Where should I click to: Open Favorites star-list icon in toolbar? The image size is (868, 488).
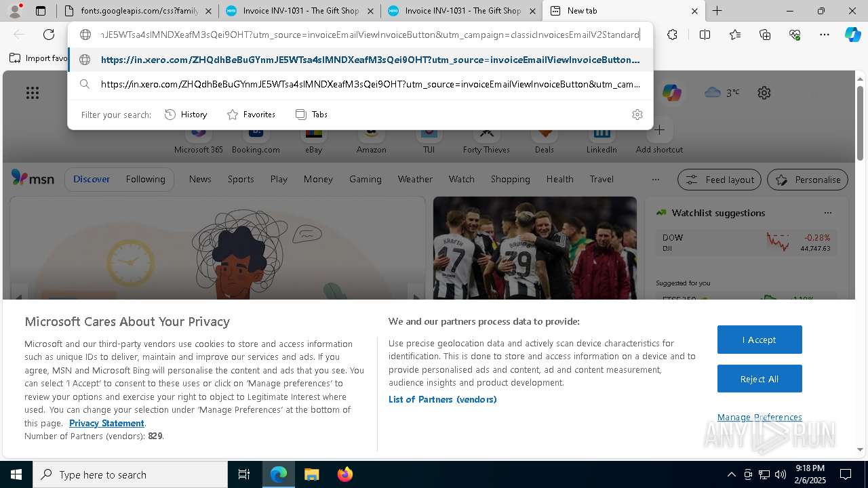tap(735, 35)
